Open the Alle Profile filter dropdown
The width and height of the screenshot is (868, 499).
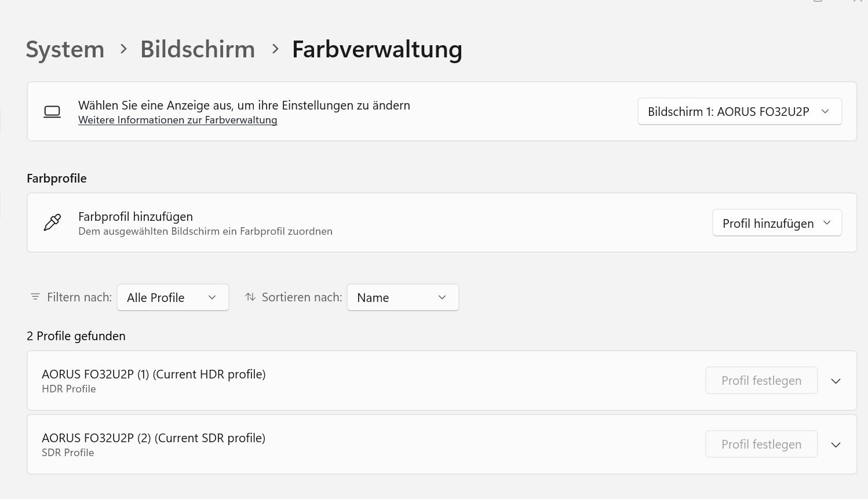[173, 297]
